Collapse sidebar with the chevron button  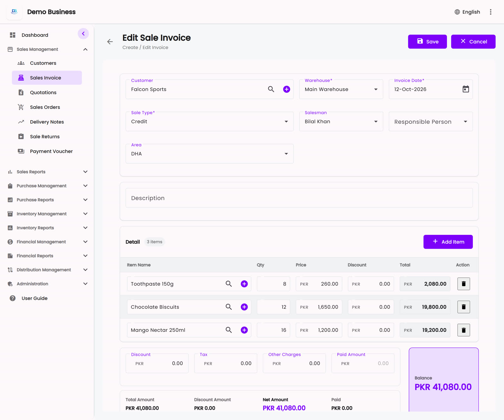tap(83, 34)
